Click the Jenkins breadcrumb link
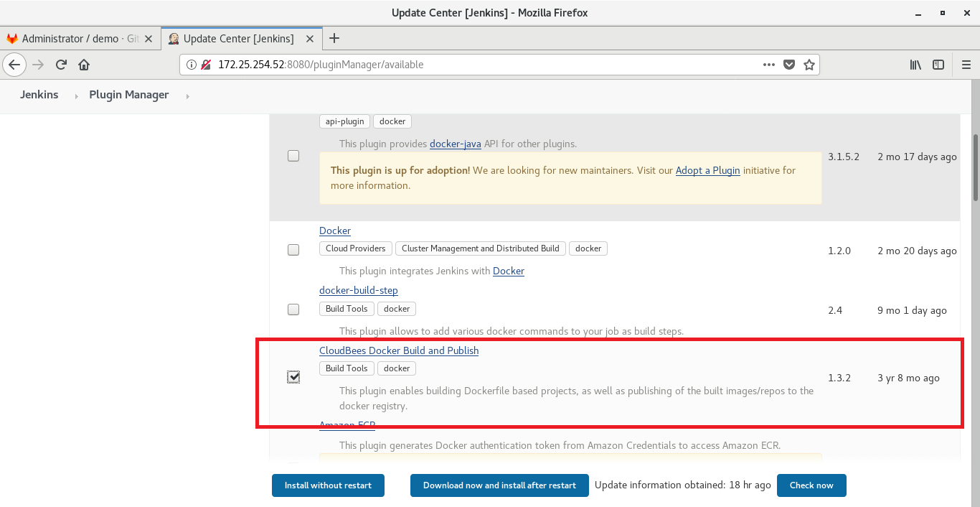The image size is (980, 507). click(39, 95)
